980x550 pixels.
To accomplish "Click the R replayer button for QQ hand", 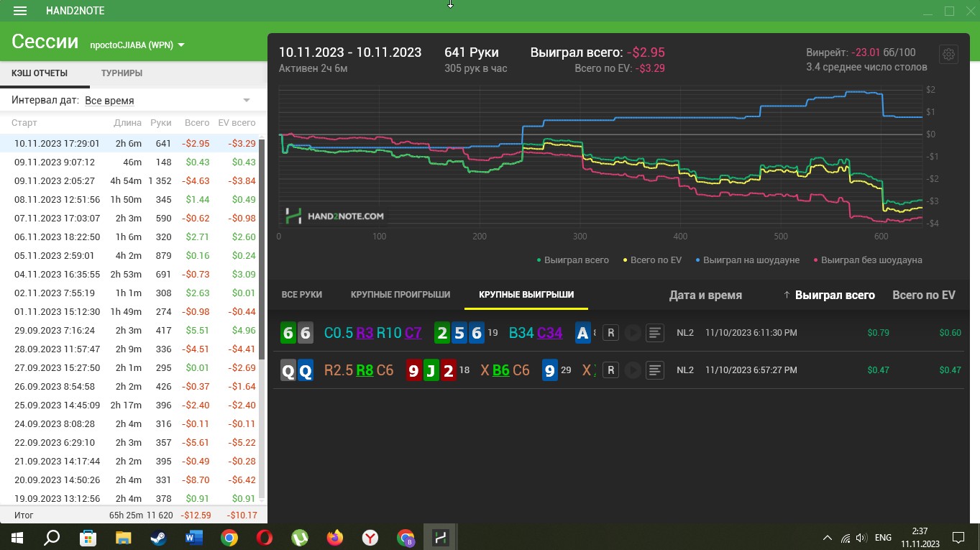I will tap(610, 370).
